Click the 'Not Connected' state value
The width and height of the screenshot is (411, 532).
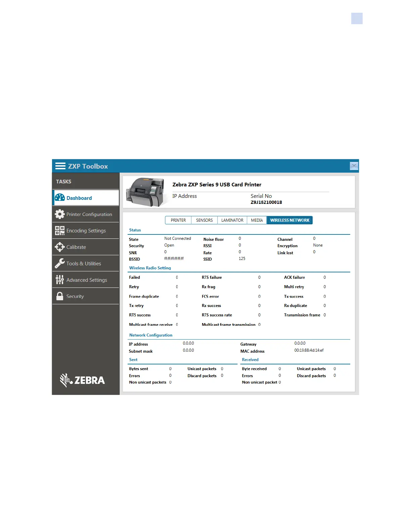pos(178,238)
